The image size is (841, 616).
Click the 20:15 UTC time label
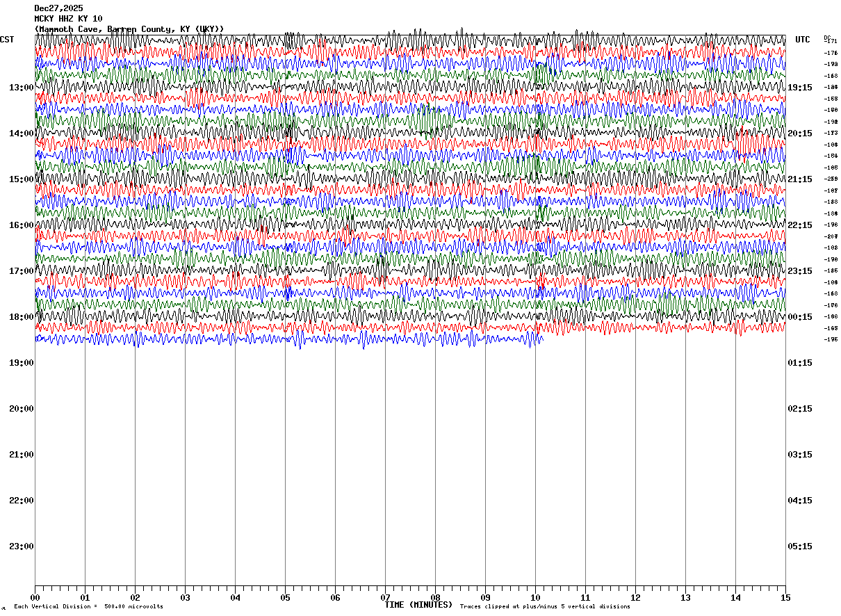click(x=800, y=133)
